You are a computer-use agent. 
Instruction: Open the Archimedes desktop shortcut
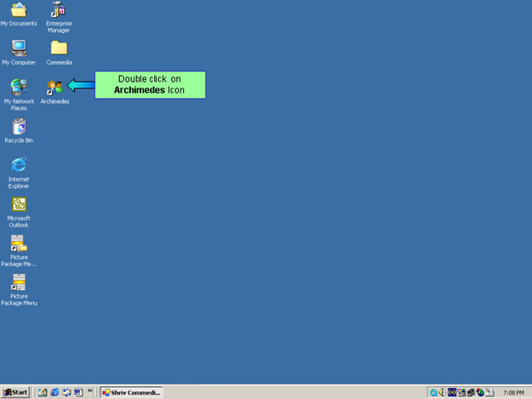tap(55, 87)
